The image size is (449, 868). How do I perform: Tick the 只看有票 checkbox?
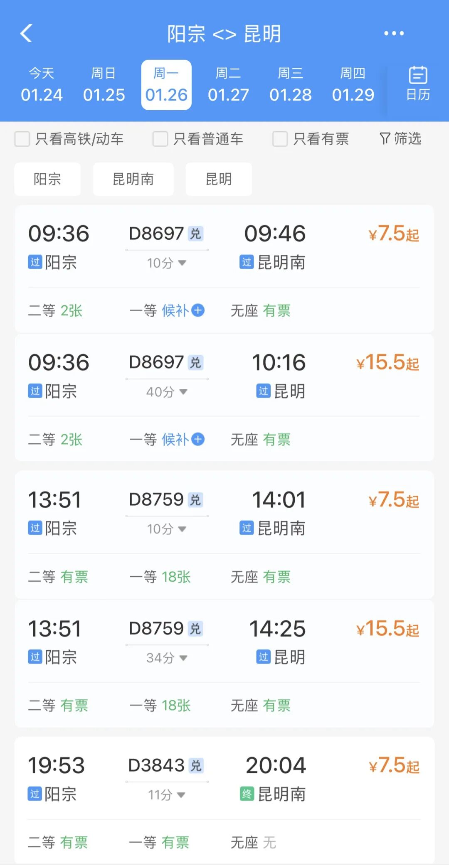click(280, 139)
